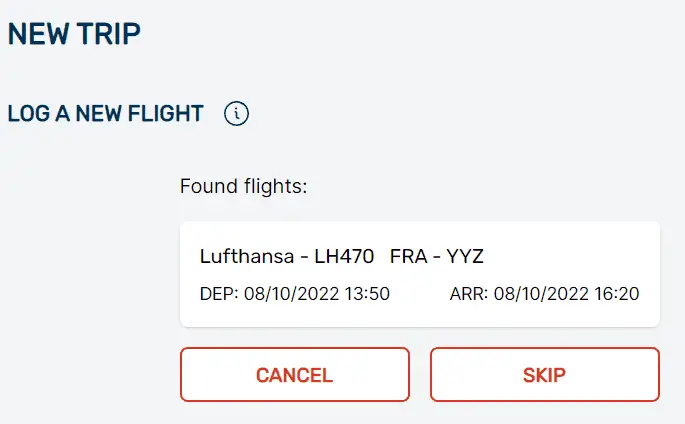Click the ARR: label in the flight card
This screenshot has height=424, width=685.
pos(470,294)
